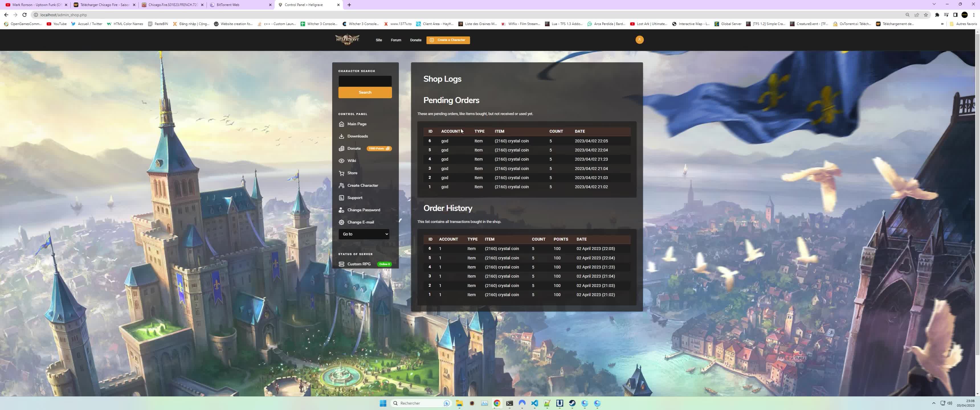Image resolution: width=980 pixels, height=410 pixels.
Task: Click pending order date 2023/04/02 21:23
Action: click(x=591, y=159)
